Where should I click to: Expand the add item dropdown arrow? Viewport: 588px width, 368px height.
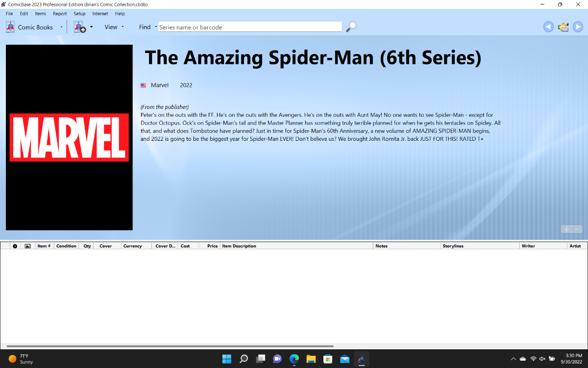click(x=91, y=27)
